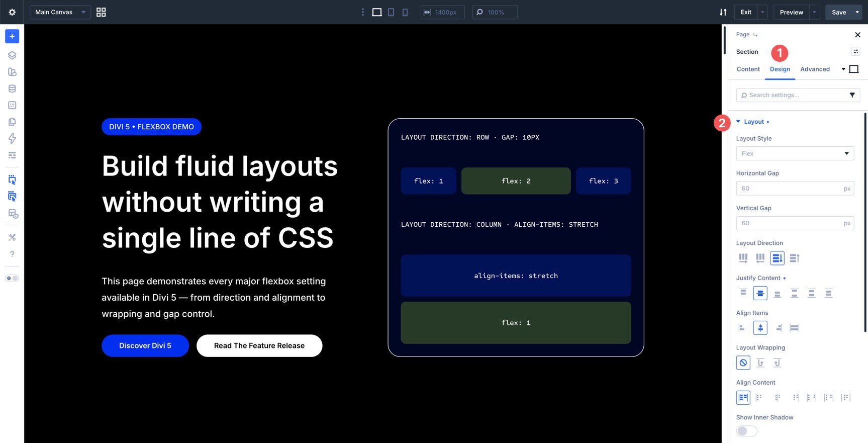
Task: Click the filter funnel in search settings
Action: [x=852, y=95]
